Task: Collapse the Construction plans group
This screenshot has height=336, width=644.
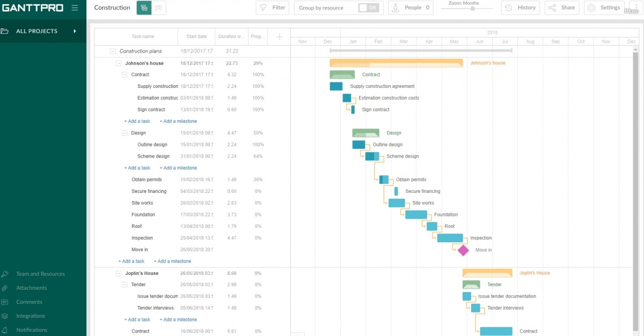Action: click(113, 51)
